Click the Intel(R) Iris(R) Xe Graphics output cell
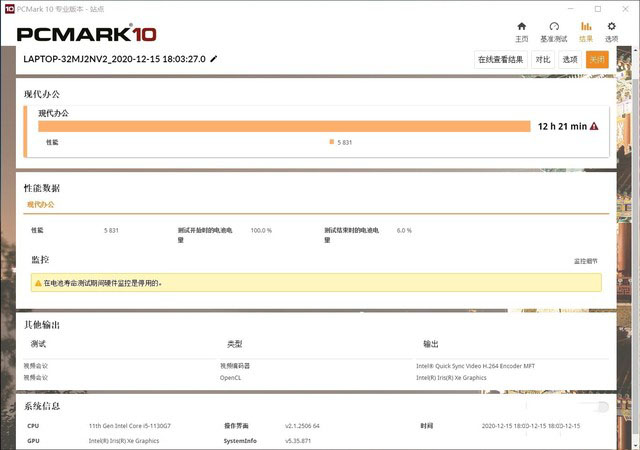The image size is (640, 450). [x=451, y=378]
